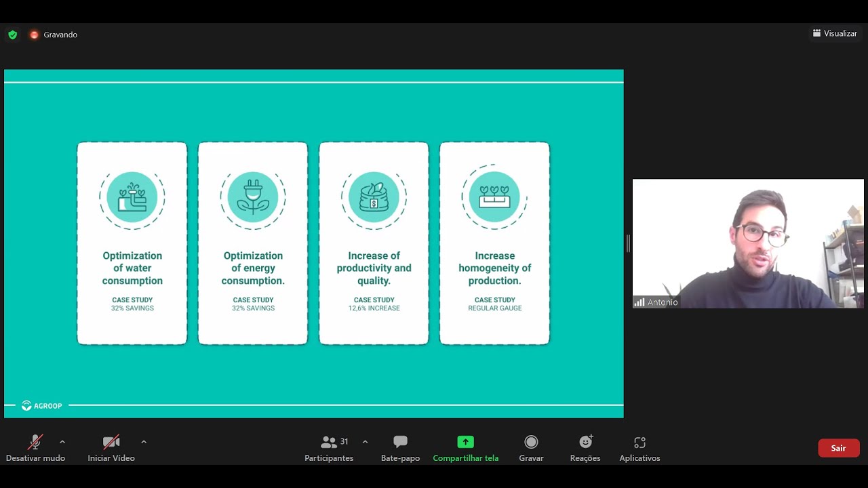Toggle the muted microphone icon
868x488 pixels.
click(x=35, y=442)
